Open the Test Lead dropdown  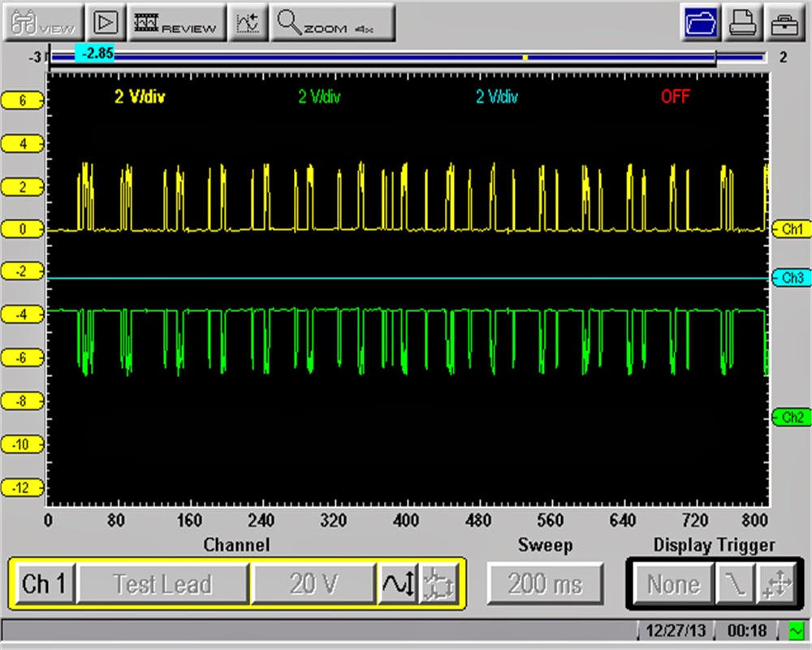tap(163, 583)
